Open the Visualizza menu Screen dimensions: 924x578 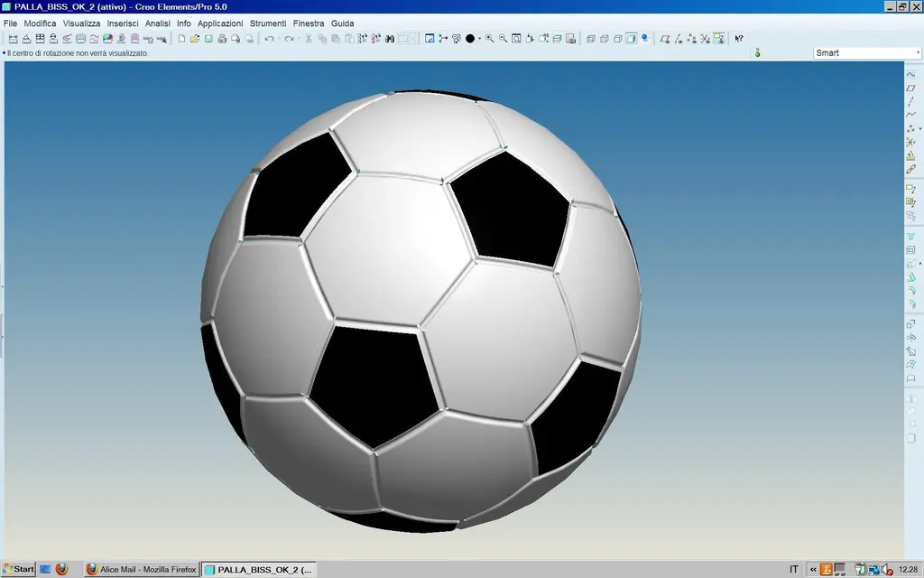pyautogui.click(x=82, y=23)
